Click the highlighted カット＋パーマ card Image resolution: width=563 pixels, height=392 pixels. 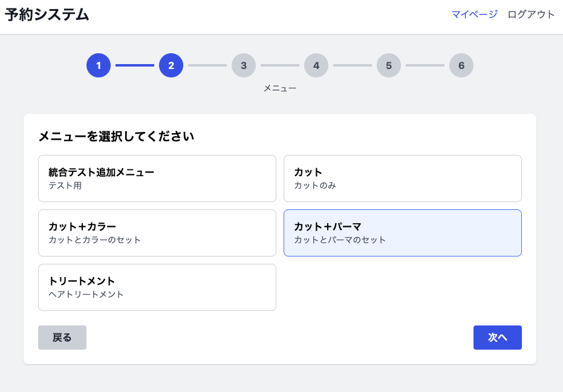402,233
